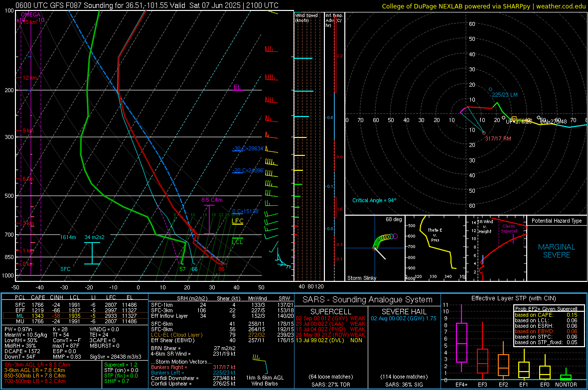Click the Wind Speed (knots) panel header
The image size is (588, 390).
coord(306,17)
